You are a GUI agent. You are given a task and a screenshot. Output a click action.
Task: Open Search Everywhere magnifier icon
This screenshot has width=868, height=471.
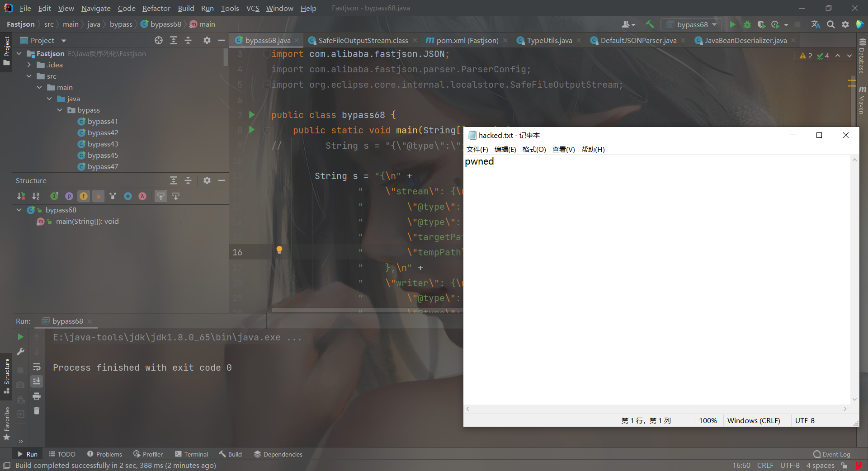pyautogui.click(x=831, y=24)
